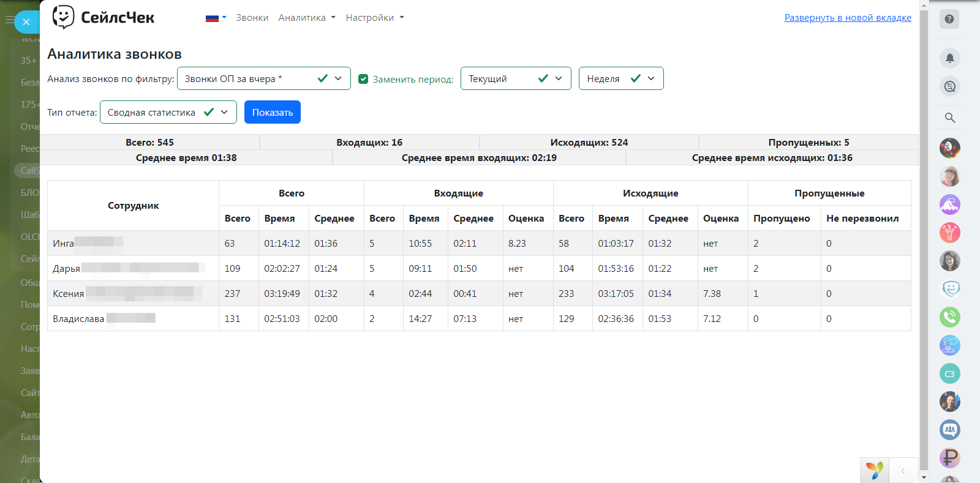Click the ruble symbol icon in sidebar

949,457
